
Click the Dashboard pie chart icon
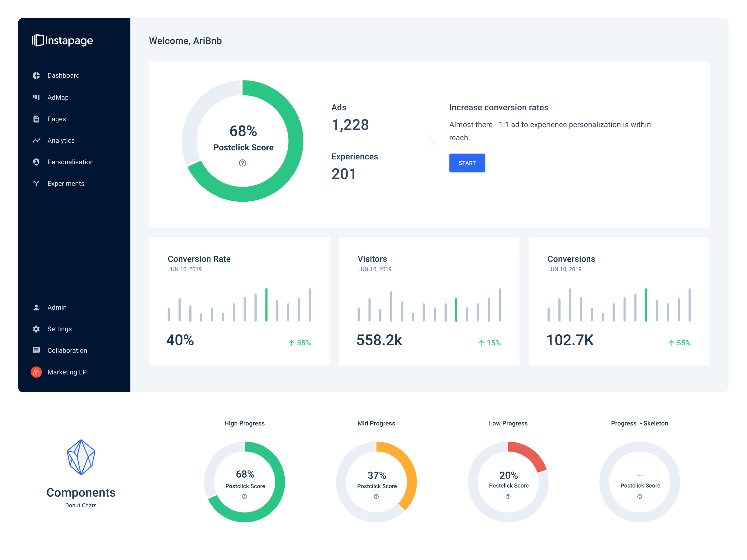tap(36, 76)
